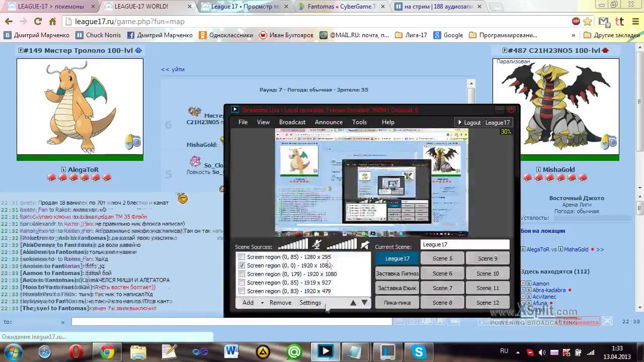
Task: Reload the current page
Action: pos(38,22)
